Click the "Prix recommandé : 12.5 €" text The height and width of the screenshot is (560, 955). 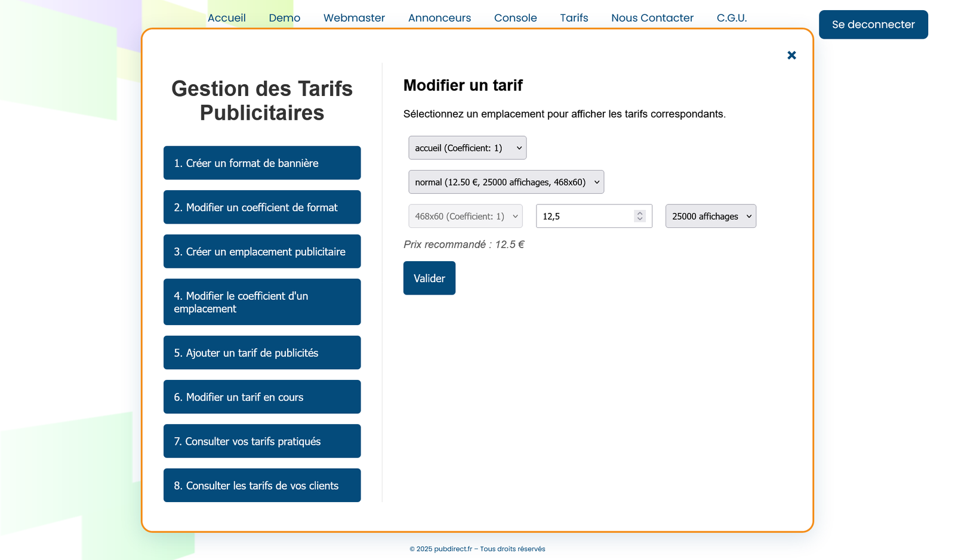click(464, 245)
